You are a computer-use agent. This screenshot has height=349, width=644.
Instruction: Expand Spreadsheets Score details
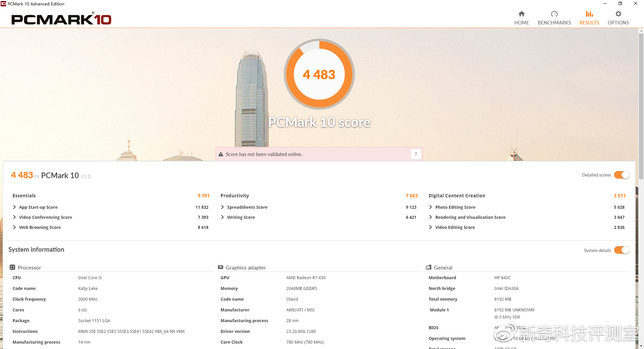pos(222,207)
